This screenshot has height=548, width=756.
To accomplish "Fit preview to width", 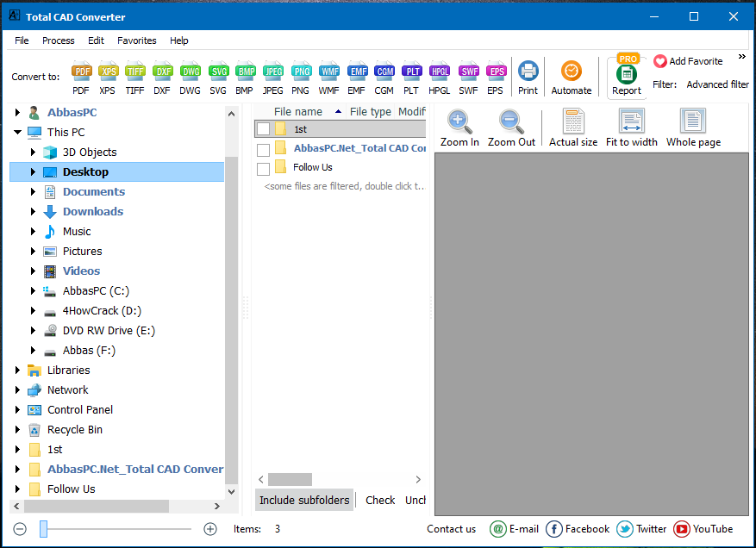I will (632, 128).
